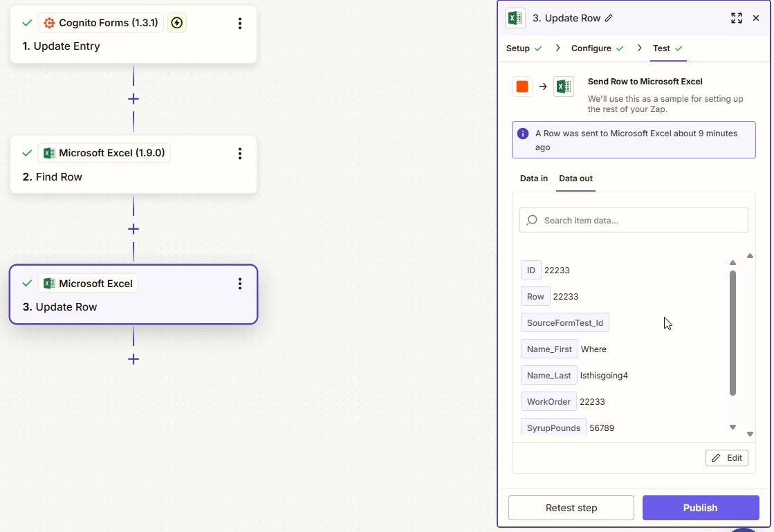Click Excel icon on Find Row step
Image resolution: width=774 pixels, height=532 pixels.
click(x=49, y=153)
